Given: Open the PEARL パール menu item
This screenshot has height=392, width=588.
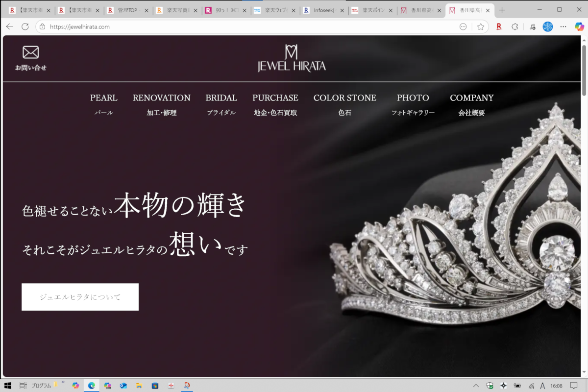Looking at the screenshot, I should click(x=104, y=104).
